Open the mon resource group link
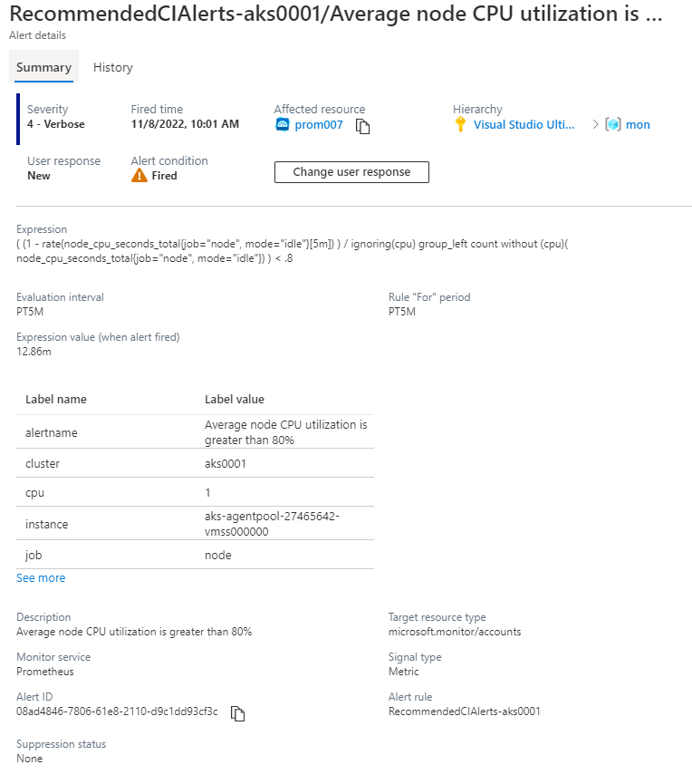Viewport: 692px width, 784px height. (638, 125)
